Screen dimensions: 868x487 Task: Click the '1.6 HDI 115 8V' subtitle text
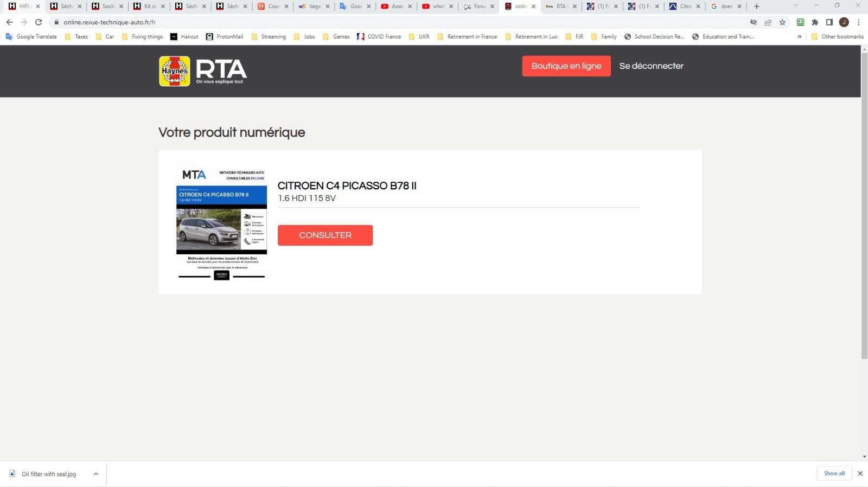click(x=307, y=198)
